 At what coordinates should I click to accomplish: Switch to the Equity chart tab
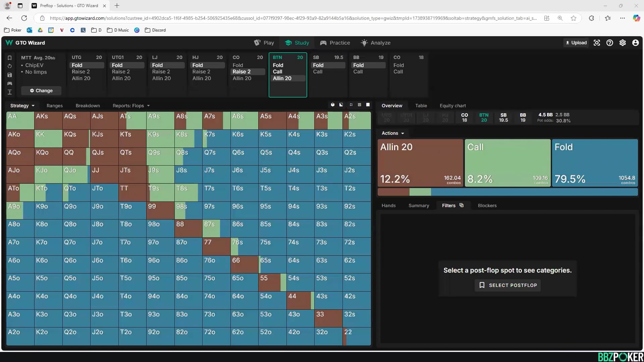452,106
